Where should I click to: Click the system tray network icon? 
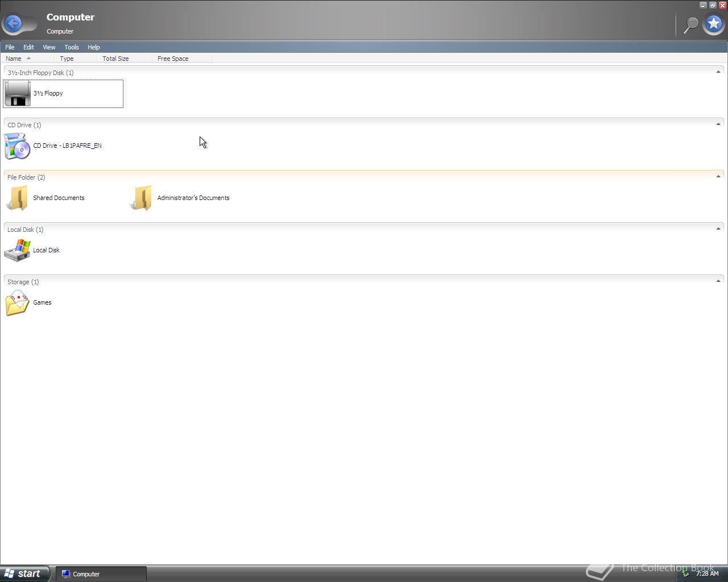pyautogui.click(x=686, y=573)
